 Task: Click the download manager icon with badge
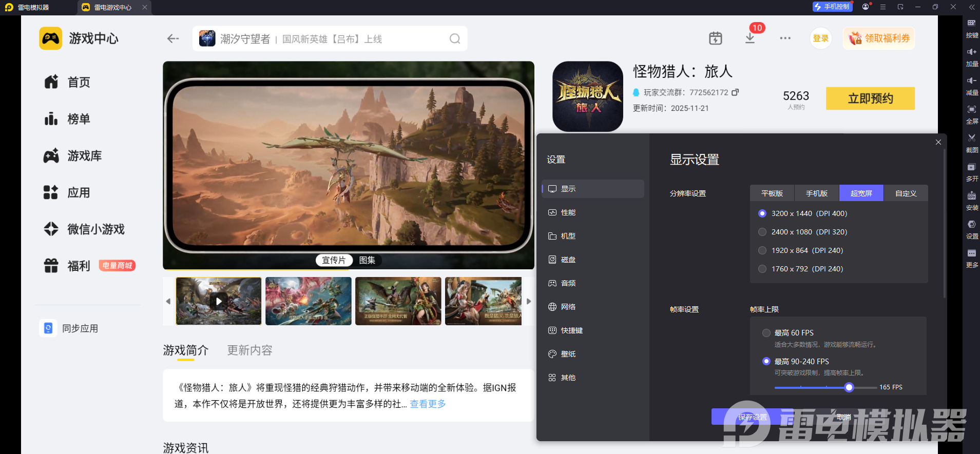coord(750,38)
